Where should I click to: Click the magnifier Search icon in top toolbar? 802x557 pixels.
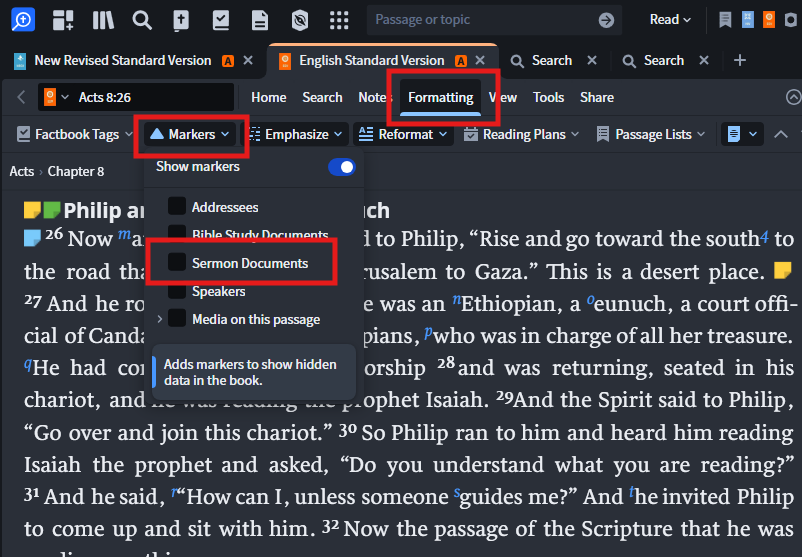click(142, 20)
